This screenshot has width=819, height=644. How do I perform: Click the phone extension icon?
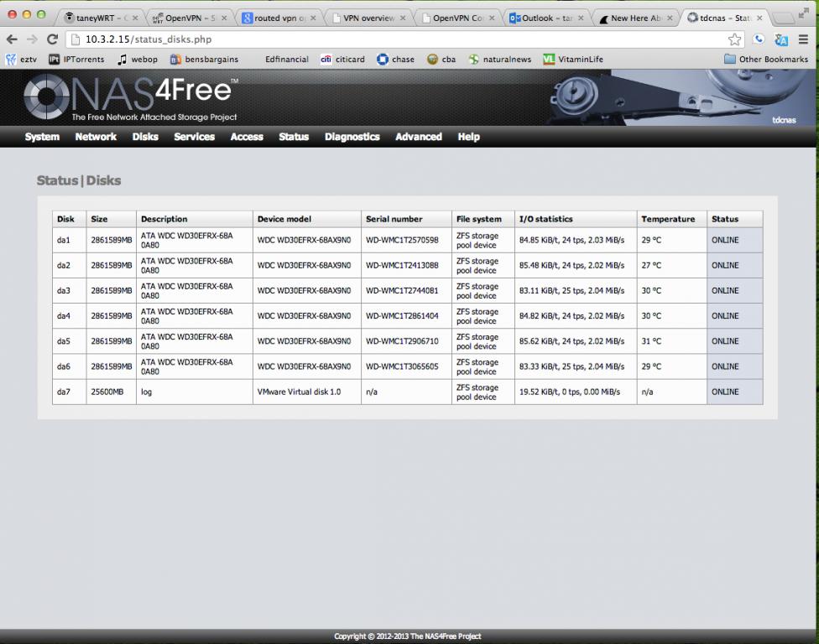(x=759, y=39)
